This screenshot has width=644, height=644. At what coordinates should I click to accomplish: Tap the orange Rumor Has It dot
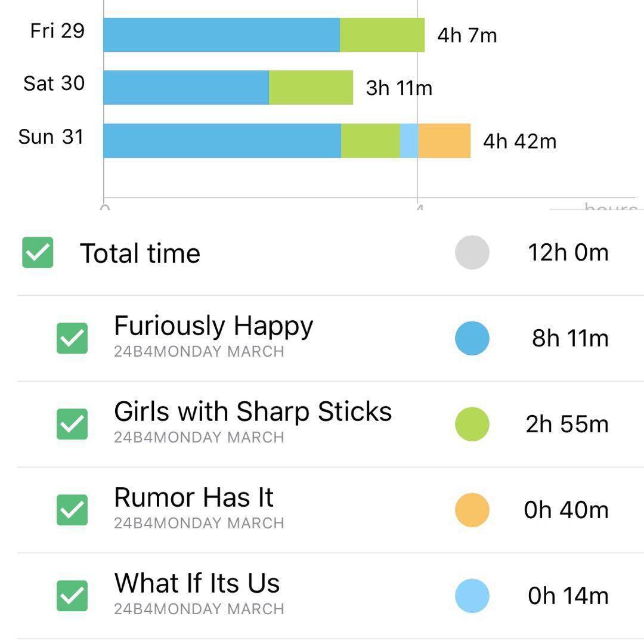[472, 510]
